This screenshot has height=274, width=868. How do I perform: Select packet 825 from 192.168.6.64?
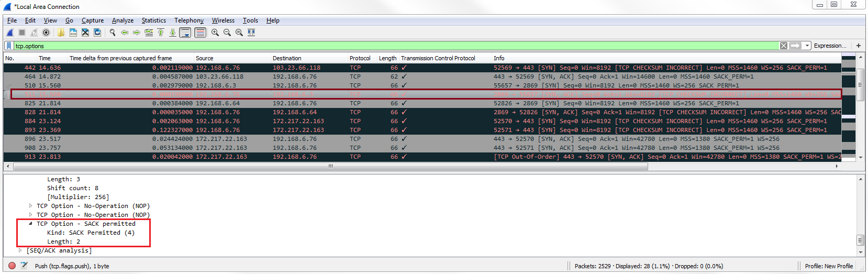(x=422, y=103)
